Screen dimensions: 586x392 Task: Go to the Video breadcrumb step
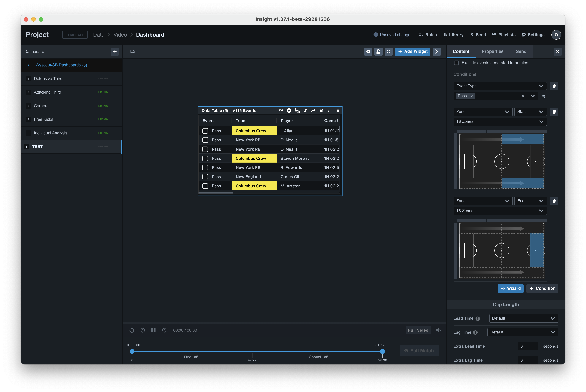coord(120,35)
